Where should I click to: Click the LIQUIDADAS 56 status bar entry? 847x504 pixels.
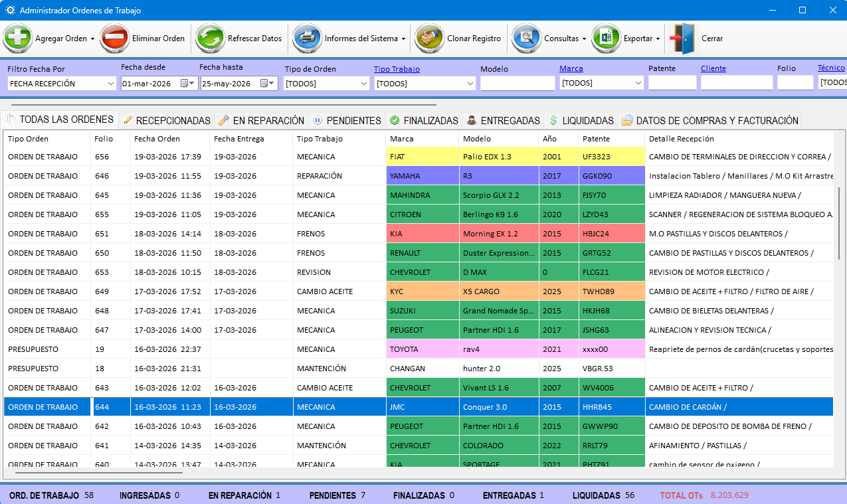coord(603,495)
